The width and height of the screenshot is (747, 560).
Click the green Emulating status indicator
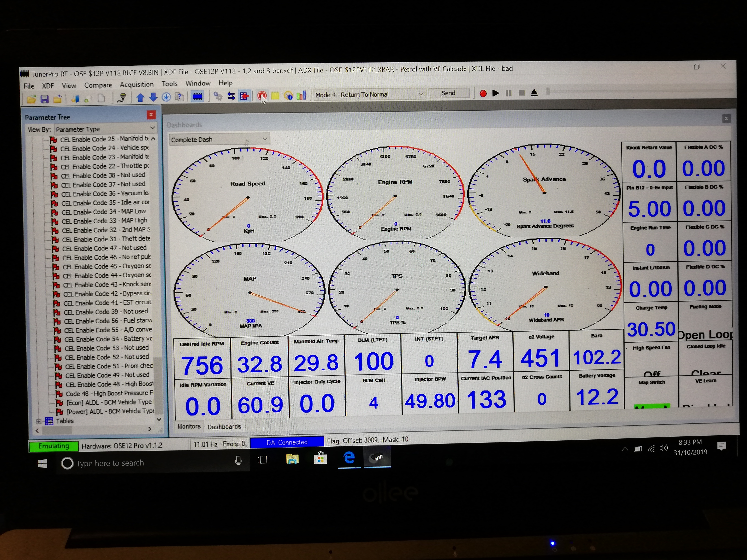[x=54, y=446]
